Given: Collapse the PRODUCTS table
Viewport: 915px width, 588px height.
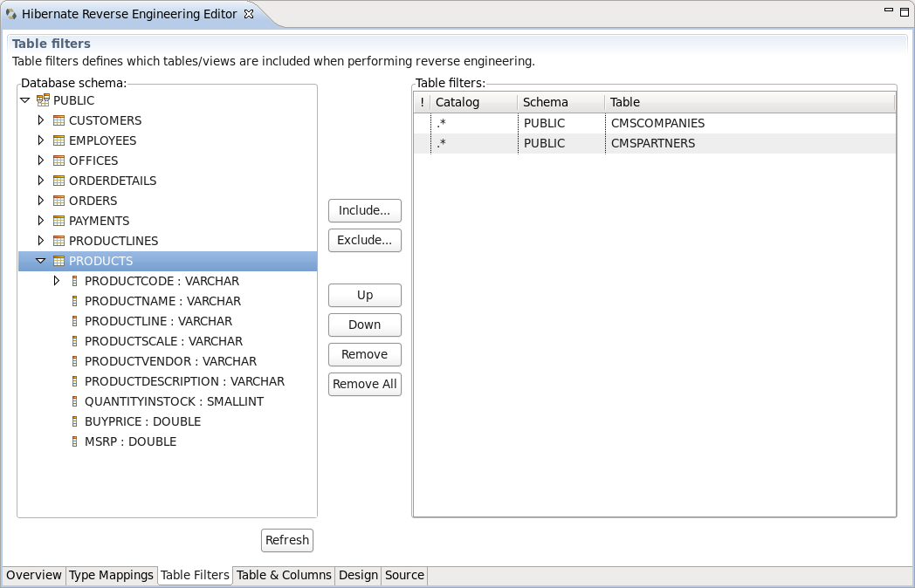Looking at the screenshot, I should (x=40, y=261).
